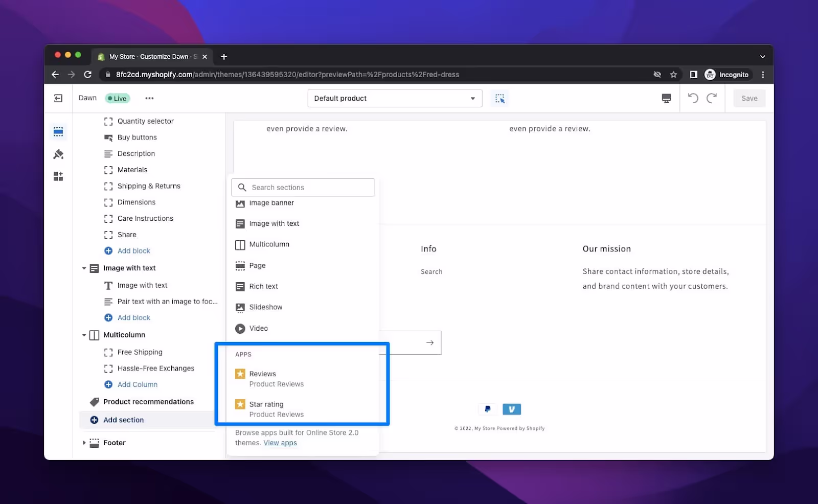818x504 pixels.
Task: Choose Rich text from section list
Action: point(263,286)
